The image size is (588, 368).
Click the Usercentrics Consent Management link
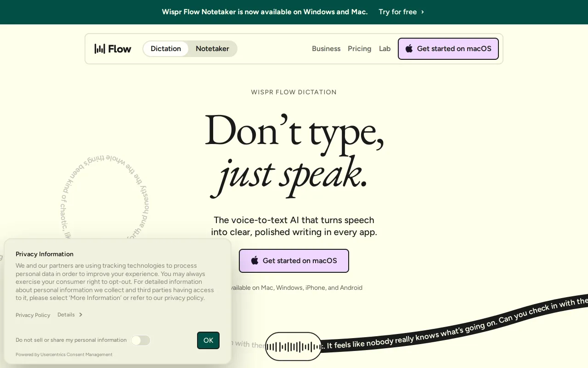(x=76, y=355)
